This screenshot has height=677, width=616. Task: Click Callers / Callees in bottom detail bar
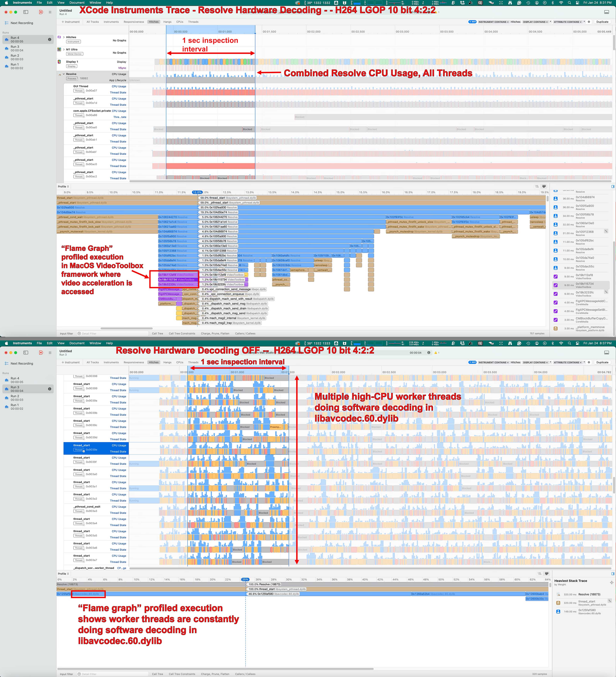click(x=245, y=674)
